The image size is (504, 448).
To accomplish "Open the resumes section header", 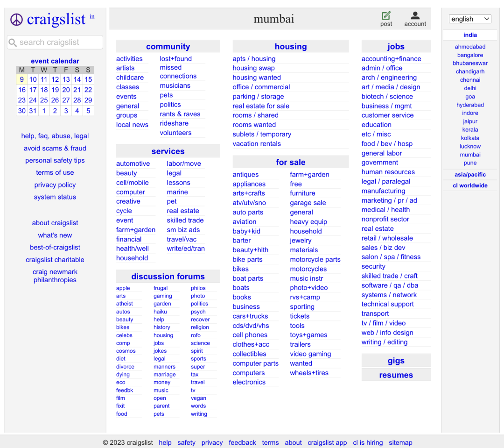I will (396, 375).
